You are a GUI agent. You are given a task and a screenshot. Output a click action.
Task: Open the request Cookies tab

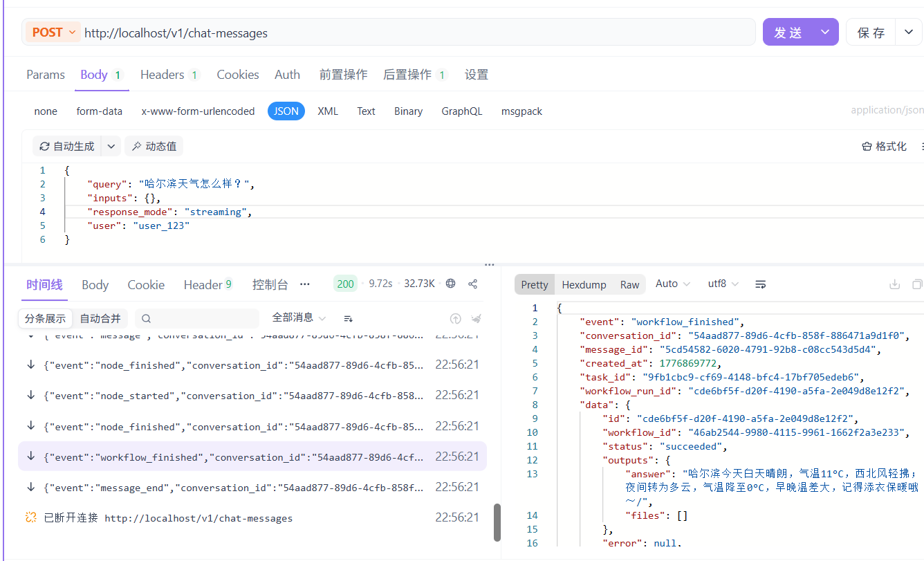[238, 75]
